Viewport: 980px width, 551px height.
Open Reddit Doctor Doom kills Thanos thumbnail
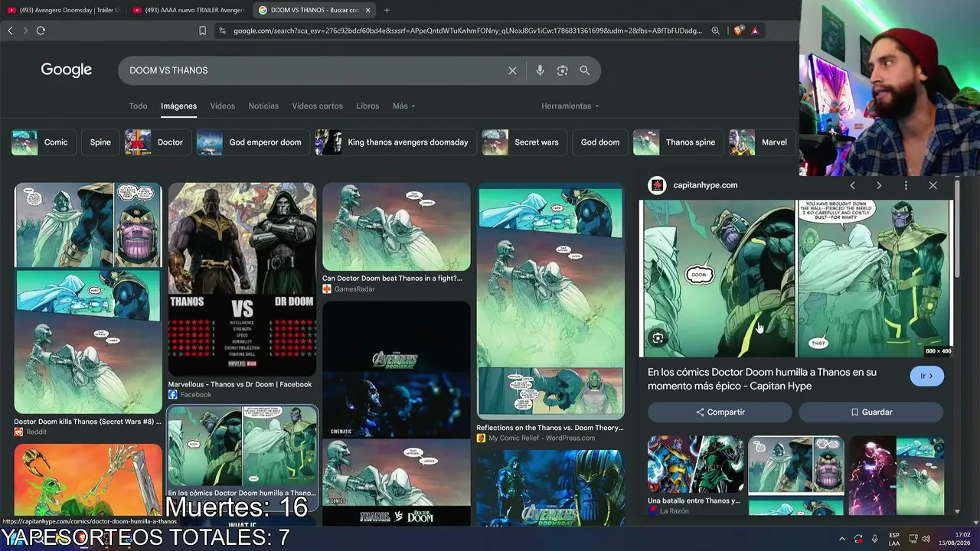88,298
